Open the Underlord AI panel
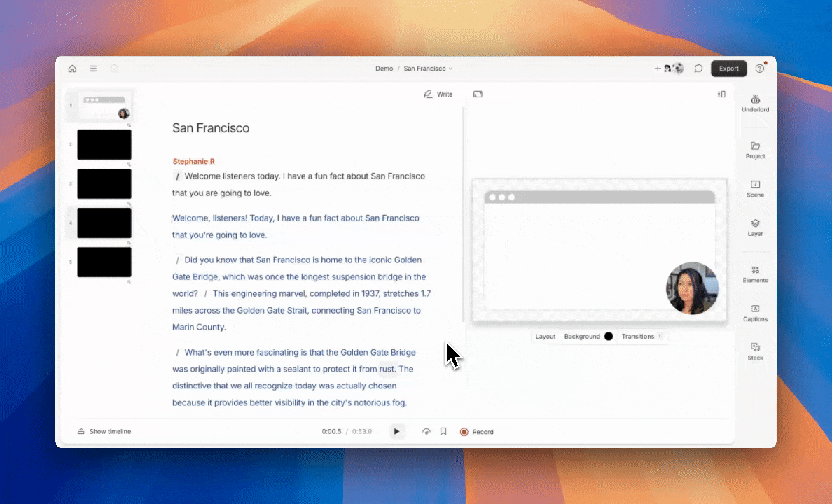The height and width of the screenshot is (504, 832). [x=755, y=104]
